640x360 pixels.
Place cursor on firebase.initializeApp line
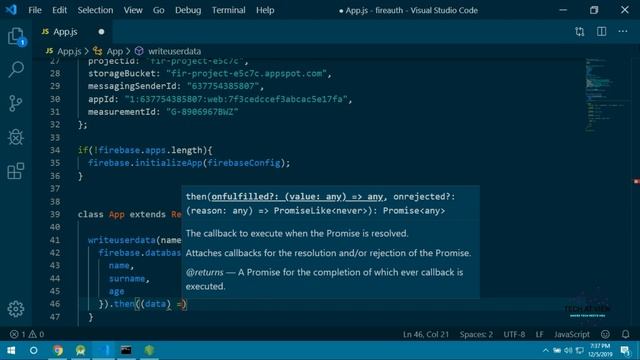tap(189, 163)
